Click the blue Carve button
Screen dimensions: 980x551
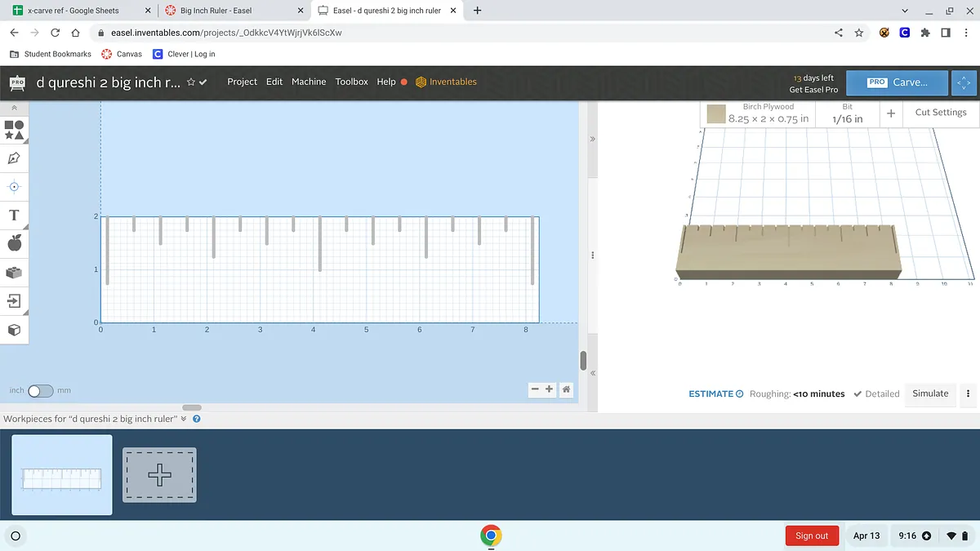[x=897, y=82]
